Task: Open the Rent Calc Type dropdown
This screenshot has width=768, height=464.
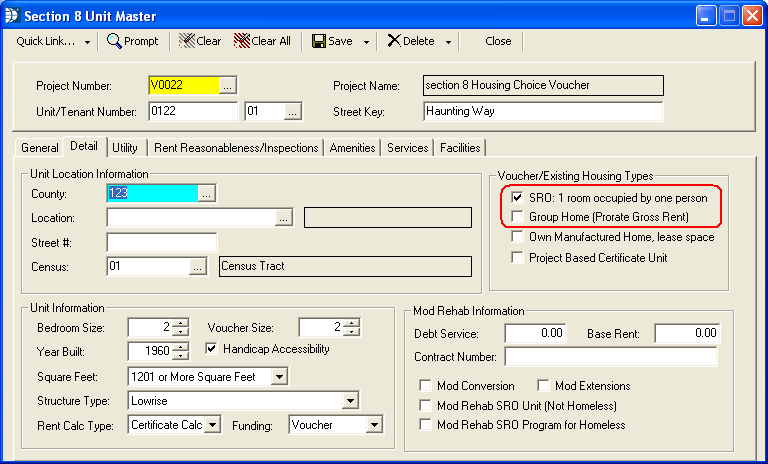Action: (x=213, y=425)
